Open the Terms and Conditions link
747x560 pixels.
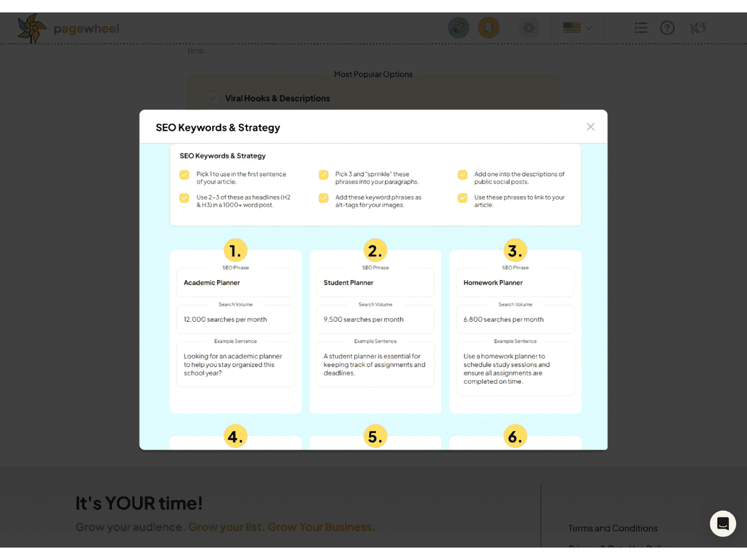click(613, 528)
